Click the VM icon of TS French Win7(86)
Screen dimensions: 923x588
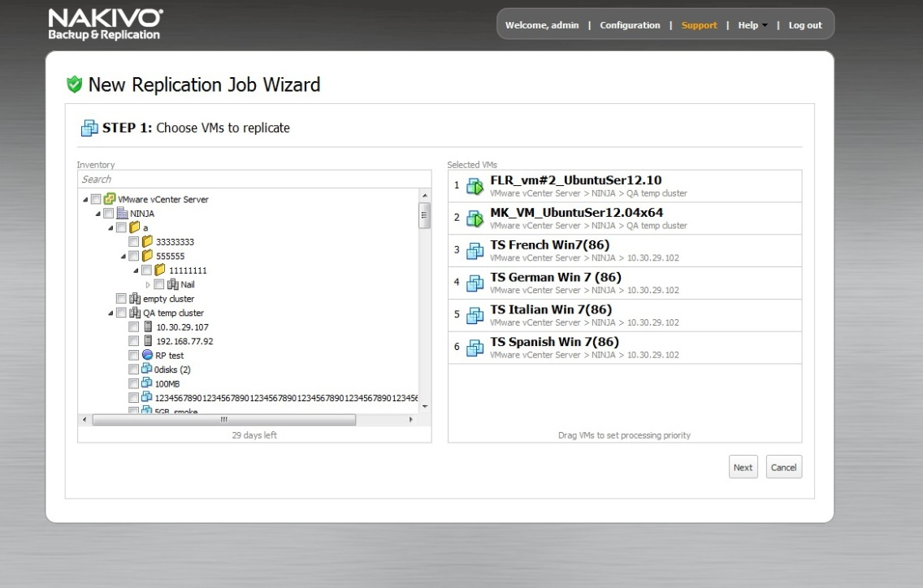pyautogui.click(x=475, y=251)
